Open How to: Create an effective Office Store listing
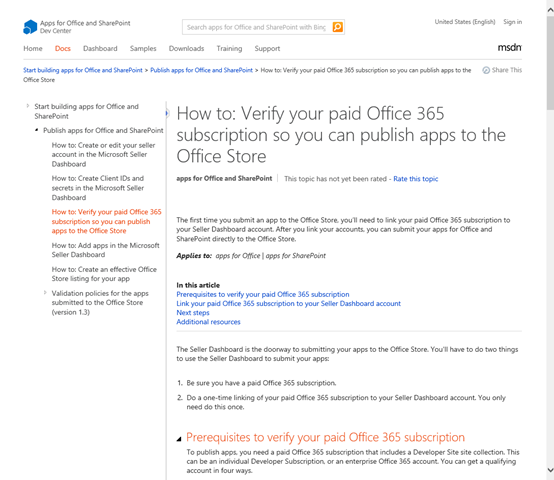The height and width of the screenshot is (480, 554). click(x=104, y=274)
